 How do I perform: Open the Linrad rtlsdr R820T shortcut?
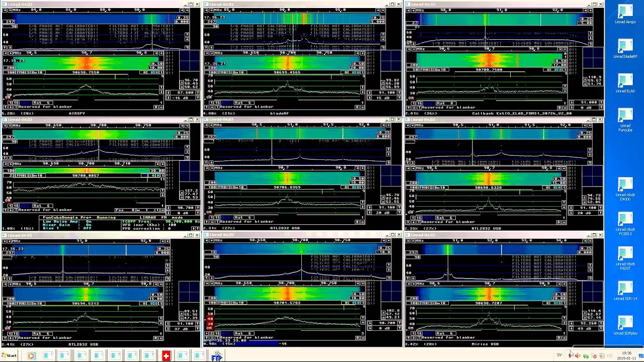click(x=625, y=255)
